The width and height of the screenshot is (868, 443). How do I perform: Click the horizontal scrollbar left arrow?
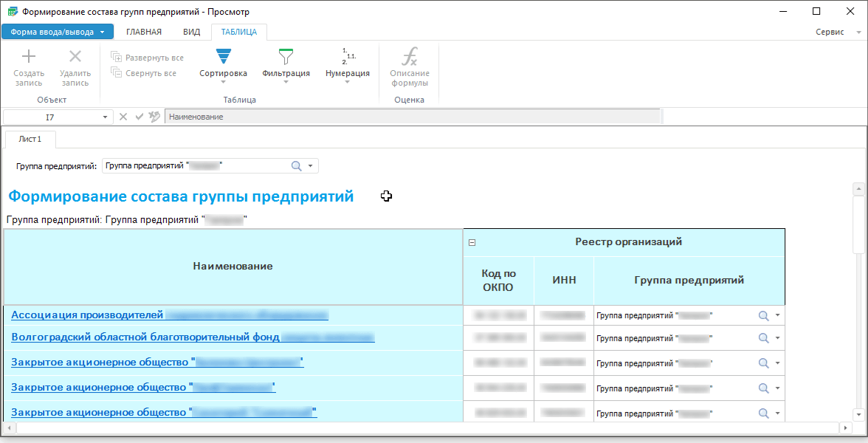pos(10,428)
